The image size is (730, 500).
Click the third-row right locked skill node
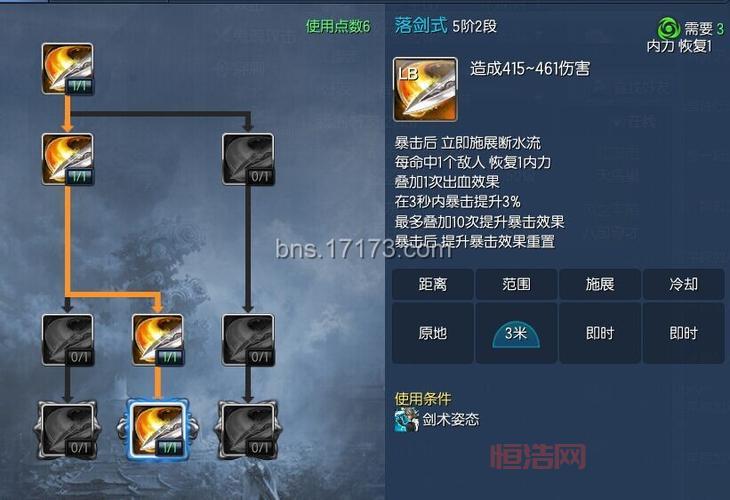[248, 340]
